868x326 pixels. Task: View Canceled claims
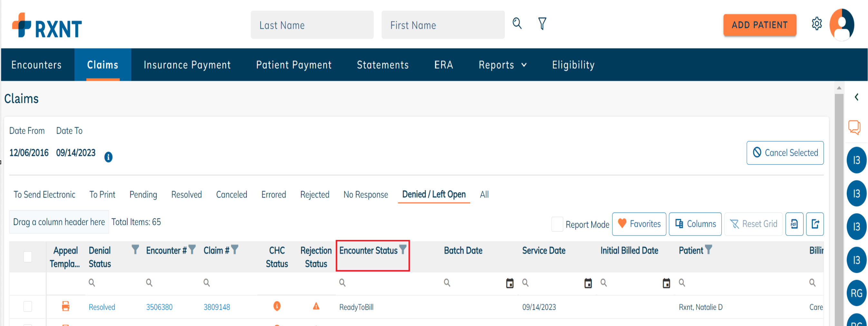tap(231, 194)
